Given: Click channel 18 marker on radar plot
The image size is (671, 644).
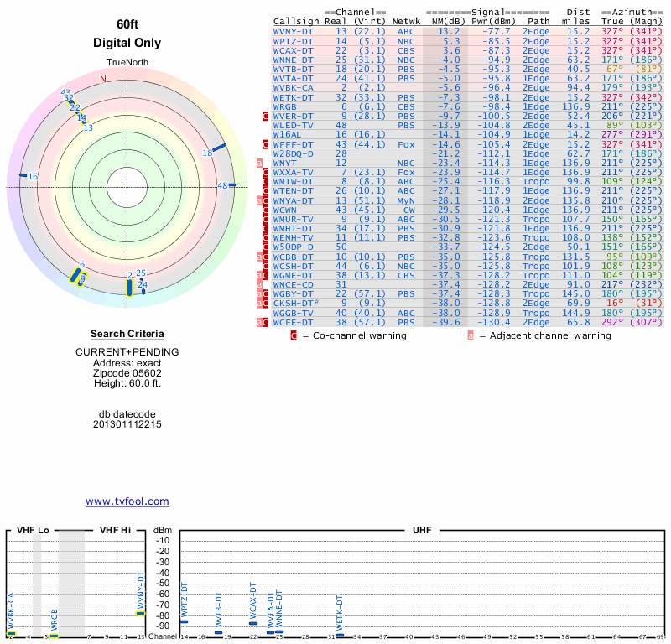Looking at the screenshot, I should point(220,148).
